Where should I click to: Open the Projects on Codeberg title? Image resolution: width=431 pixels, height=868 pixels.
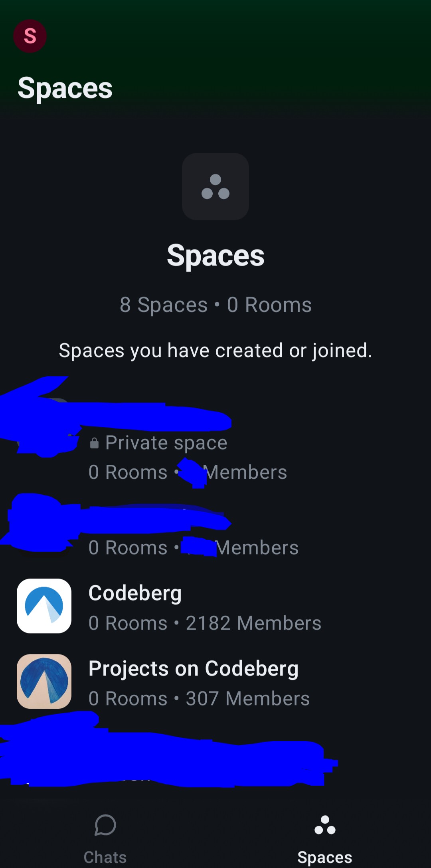click(194, 669)
